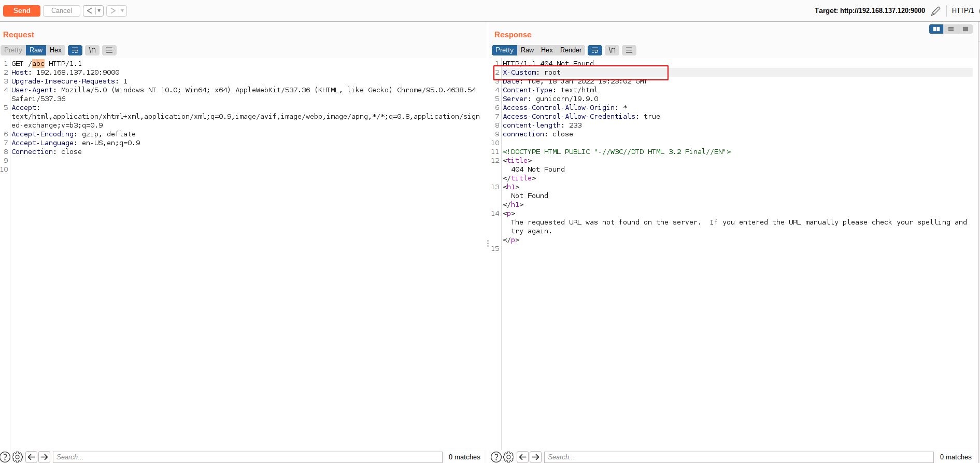The image size is (980, 463).
Task: Open search settings gear below Response panel
Action: click(509, 457)
